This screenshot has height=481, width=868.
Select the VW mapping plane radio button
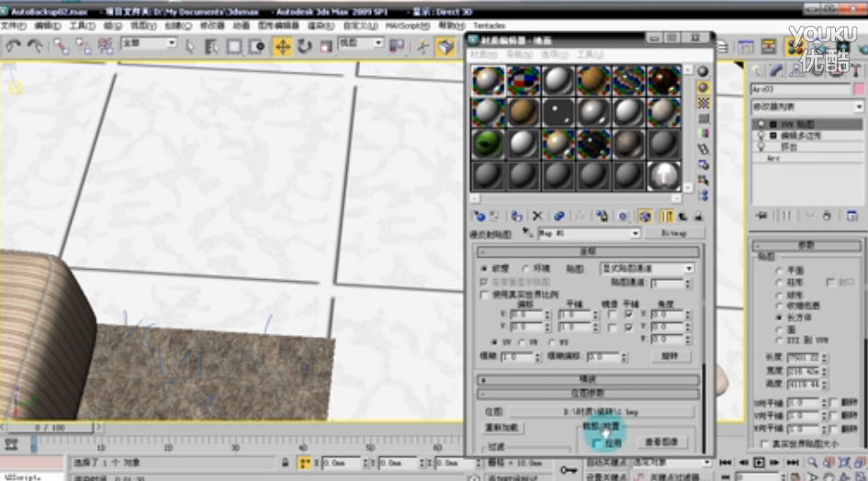pos(522,342)
